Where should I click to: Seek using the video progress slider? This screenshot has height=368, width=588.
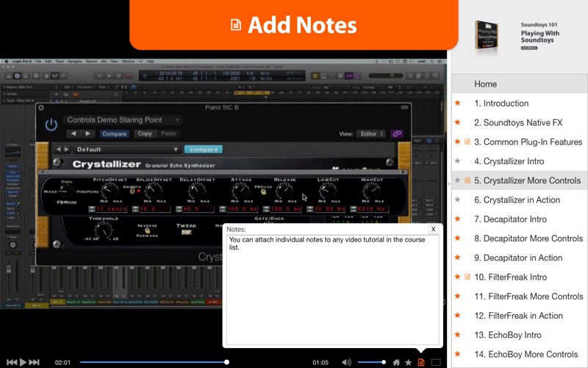[x=154, y=362]
